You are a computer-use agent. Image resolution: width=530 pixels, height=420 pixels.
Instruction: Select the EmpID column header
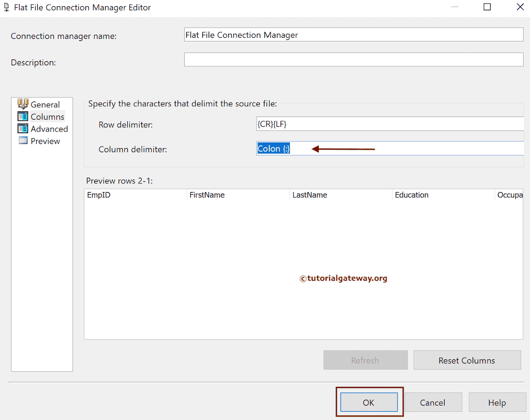[x=98, y=195]
